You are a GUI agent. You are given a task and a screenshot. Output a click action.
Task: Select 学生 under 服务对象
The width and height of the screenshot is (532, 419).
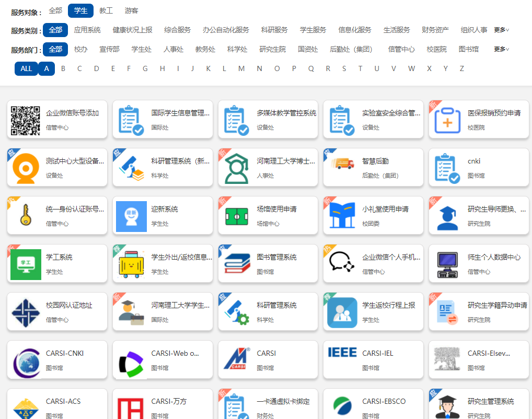tap(81, 11)
